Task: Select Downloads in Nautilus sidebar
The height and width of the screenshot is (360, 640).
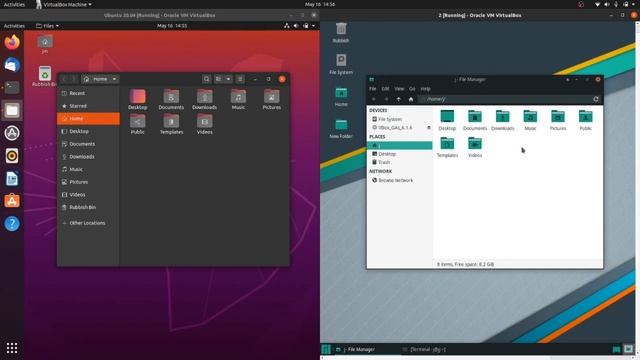Action: pos(89,156)
